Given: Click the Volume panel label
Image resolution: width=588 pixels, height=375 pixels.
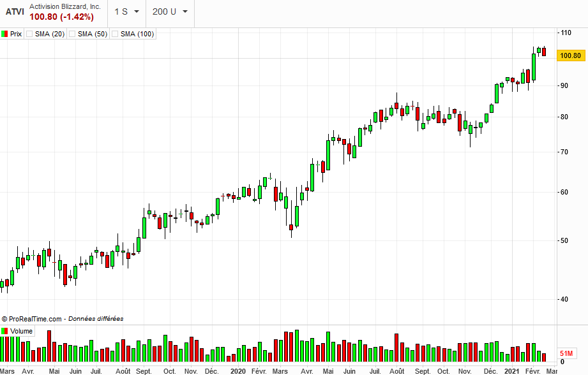Looking at the screenshot, I should pyautogui.click(x=21, y=331).
